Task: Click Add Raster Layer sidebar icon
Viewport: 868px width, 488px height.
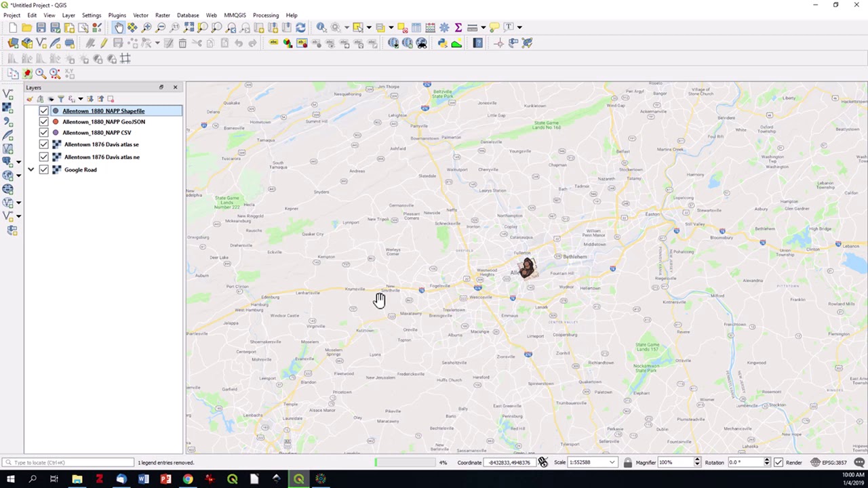Action: click(x=8, y=107)
